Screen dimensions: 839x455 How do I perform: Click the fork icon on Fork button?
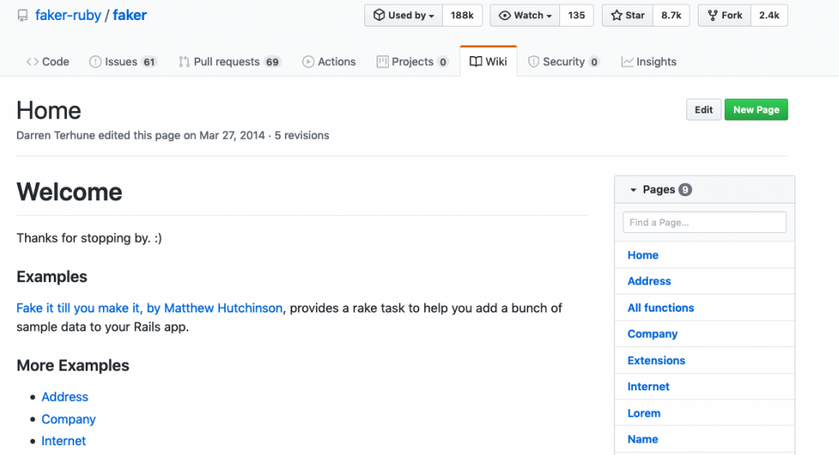712,16
